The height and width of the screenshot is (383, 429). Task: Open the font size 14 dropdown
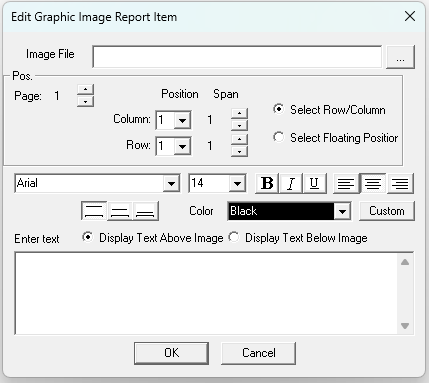tap(237, 183)
